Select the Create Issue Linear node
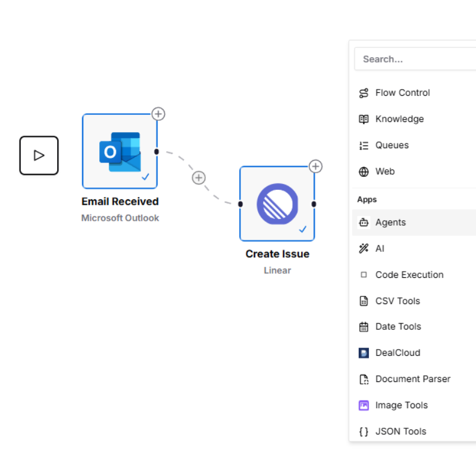Image resolution: width=476 pixels, height=476 pixels. pos(277,203)
